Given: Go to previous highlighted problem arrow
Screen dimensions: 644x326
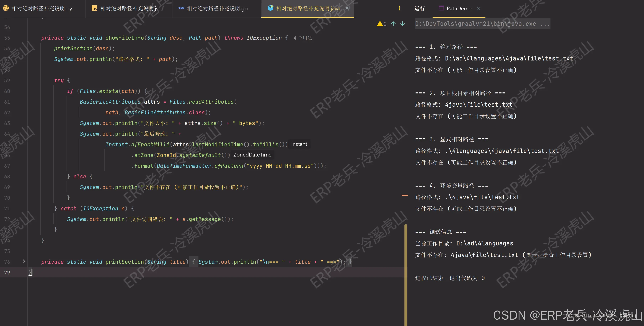Looking at the screenshot, I should (x=393, y=24).
